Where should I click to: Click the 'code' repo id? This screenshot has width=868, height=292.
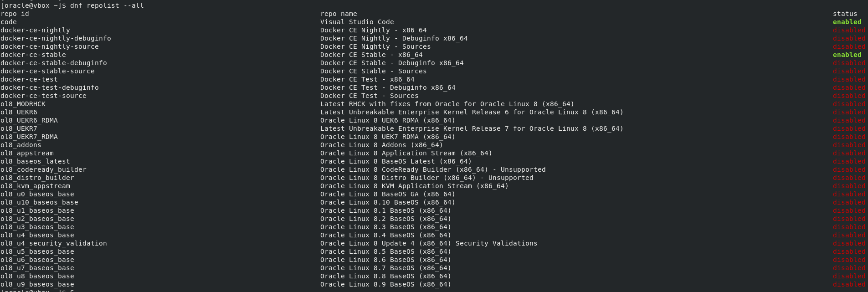coord(9,22)
